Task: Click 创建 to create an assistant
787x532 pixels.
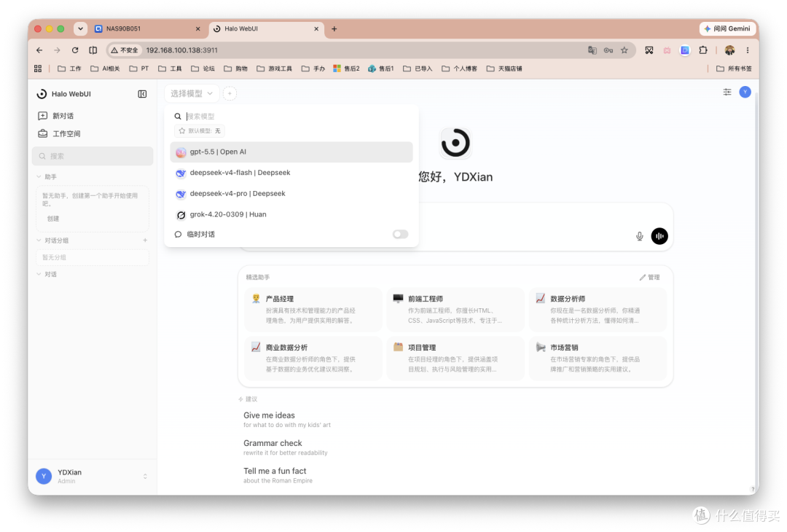Action: point(53,219)
